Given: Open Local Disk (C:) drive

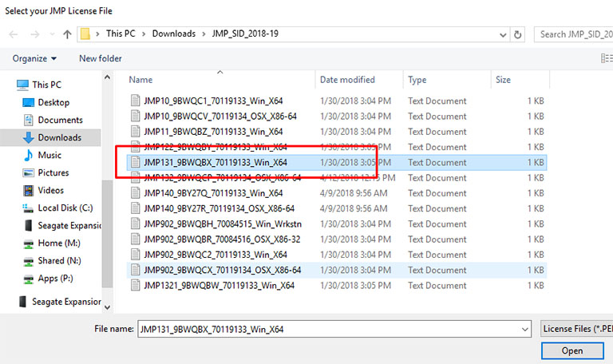Looking at the screenshot, I should (x=57, y=208).
